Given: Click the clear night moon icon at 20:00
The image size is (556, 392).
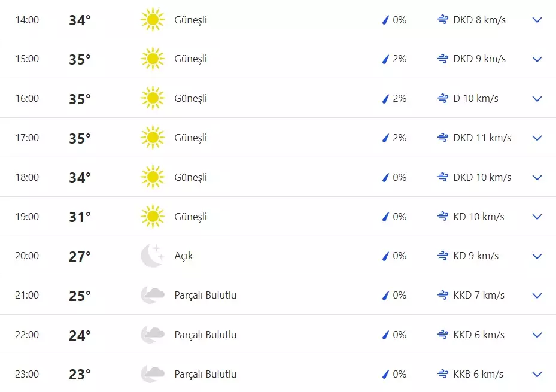Looking at the screenshot, I should (x=152, y=256).
